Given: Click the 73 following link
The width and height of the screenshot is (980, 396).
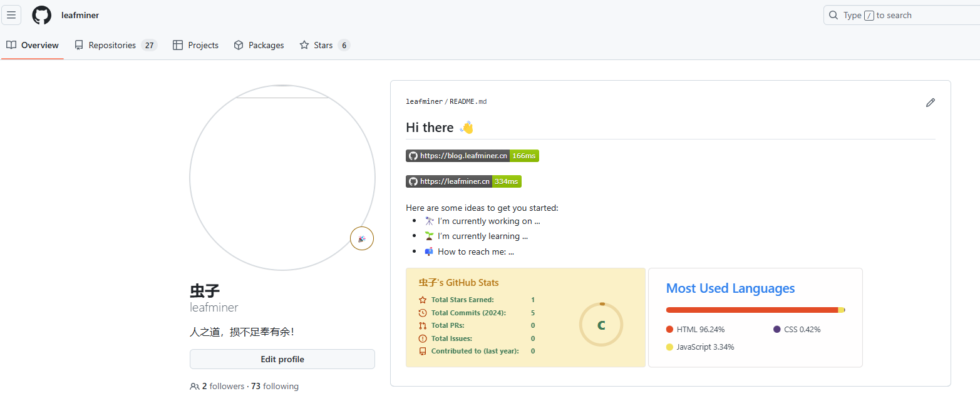Looking at the screenshot, I should point(275,387).
